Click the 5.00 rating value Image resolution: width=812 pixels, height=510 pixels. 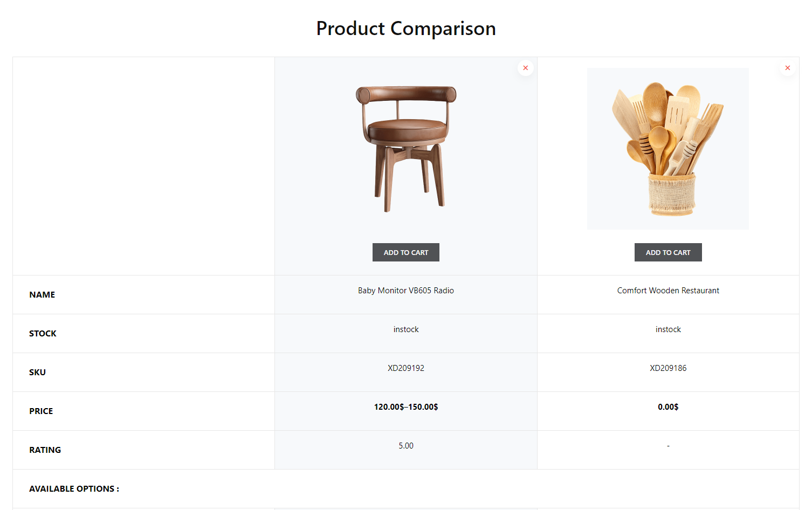tap(406, 446)
